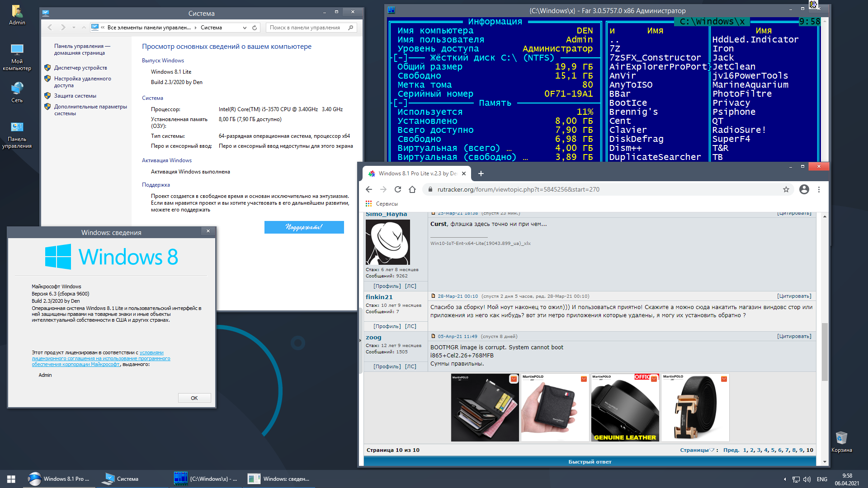The image size is (868, 488).
Task: Select the MarineAquarium folder in Far
Action: 750,85
